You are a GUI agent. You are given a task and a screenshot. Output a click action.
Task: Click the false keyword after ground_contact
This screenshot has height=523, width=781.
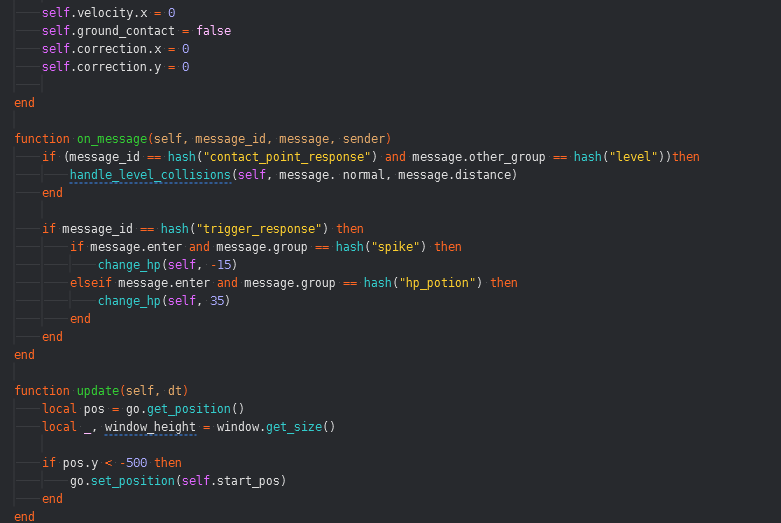(x=213, y=31)
